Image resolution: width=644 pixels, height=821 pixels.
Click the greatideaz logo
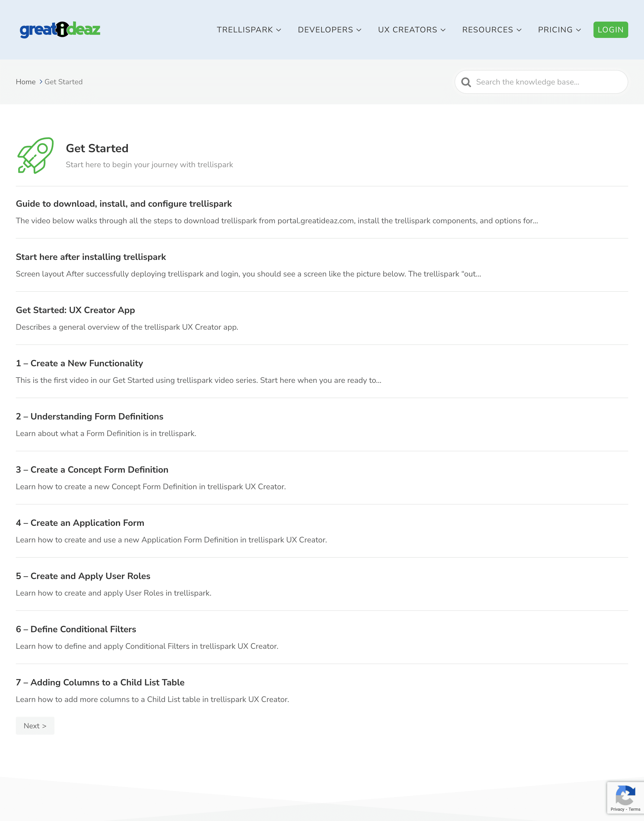60,29
